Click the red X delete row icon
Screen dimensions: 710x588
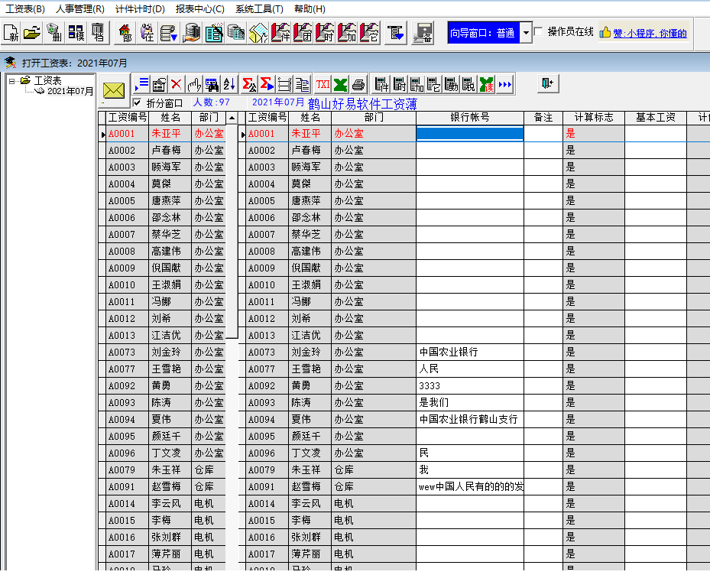click(x=176, y=84)
